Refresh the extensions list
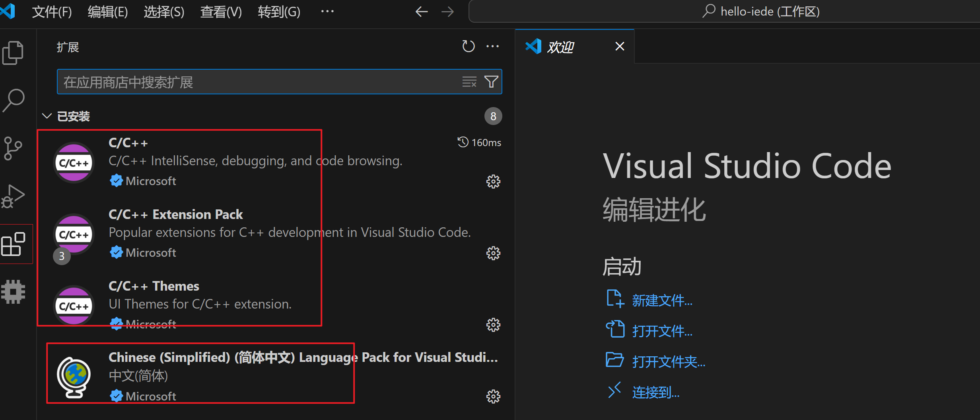This screenshot has height=420, width=980. 468,47
